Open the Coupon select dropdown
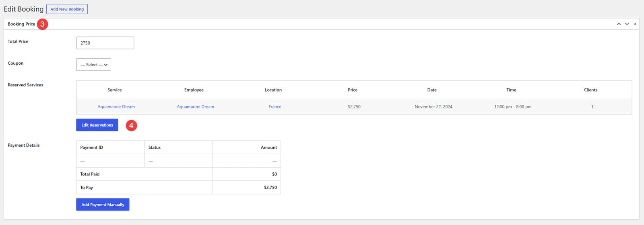 click(94, 65)
